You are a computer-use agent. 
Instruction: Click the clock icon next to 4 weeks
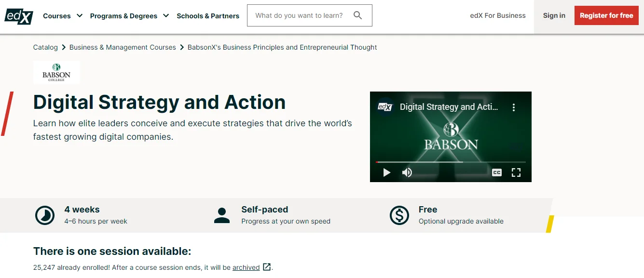[x=45, y=215]
